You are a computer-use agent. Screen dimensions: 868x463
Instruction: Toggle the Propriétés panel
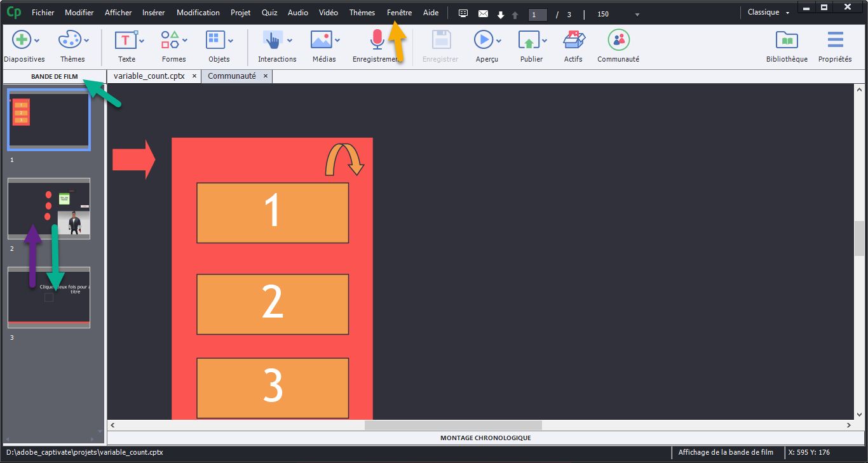[835, 40]
